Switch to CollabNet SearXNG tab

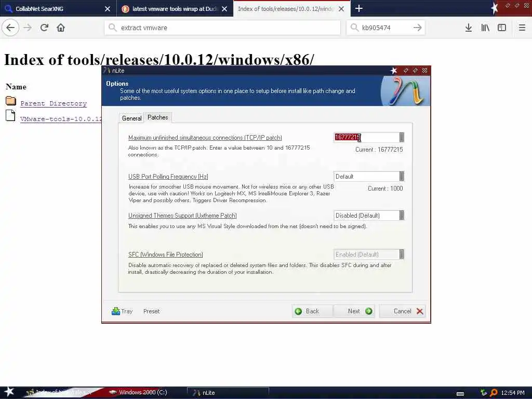tap(58, 8)
